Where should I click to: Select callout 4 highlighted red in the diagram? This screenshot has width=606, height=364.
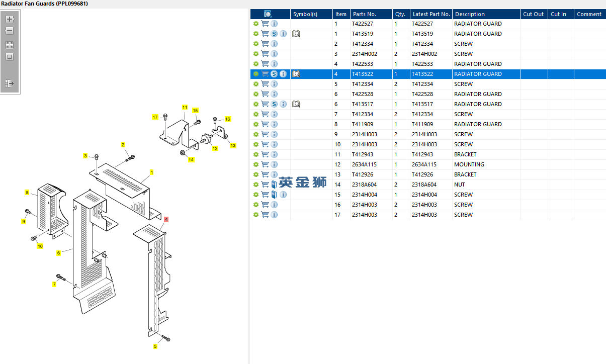(166, 220)
